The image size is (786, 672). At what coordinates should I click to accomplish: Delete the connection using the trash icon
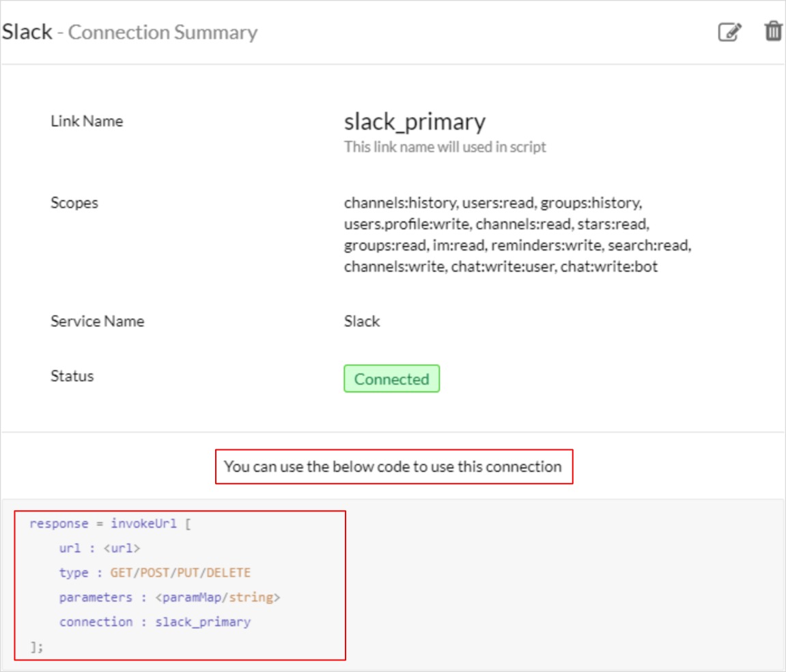[773, 31]
